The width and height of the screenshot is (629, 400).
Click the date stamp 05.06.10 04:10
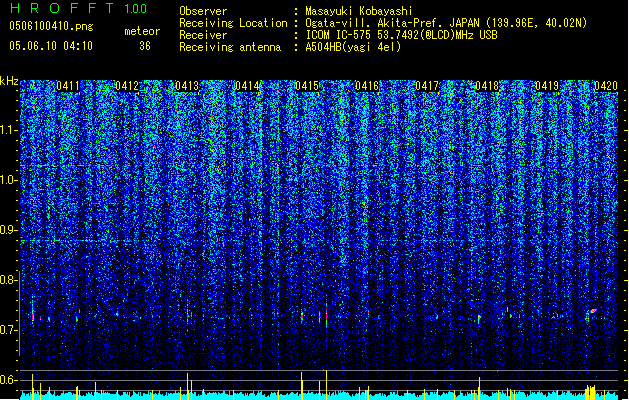51,46
